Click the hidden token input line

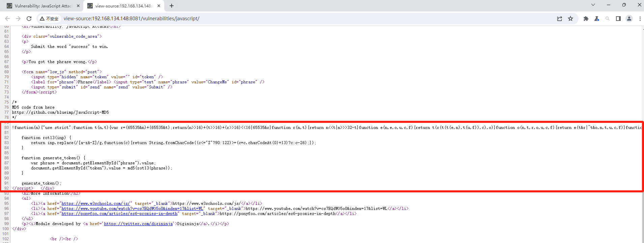pyautogui.click(x=97, y=77)
